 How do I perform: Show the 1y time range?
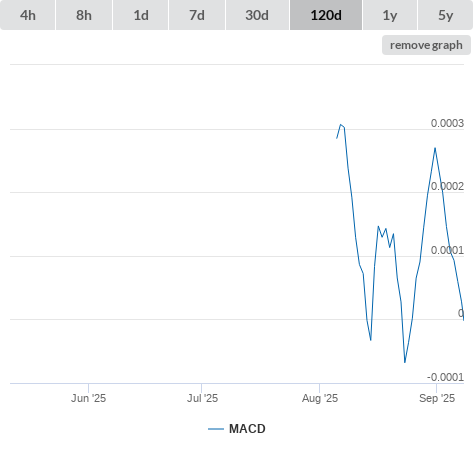click(x=390, y=15)
